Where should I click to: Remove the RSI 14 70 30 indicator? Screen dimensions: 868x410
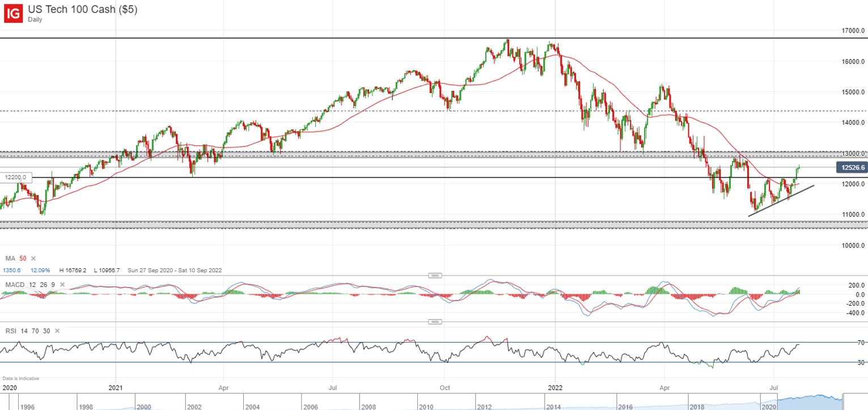click(56, 330)
